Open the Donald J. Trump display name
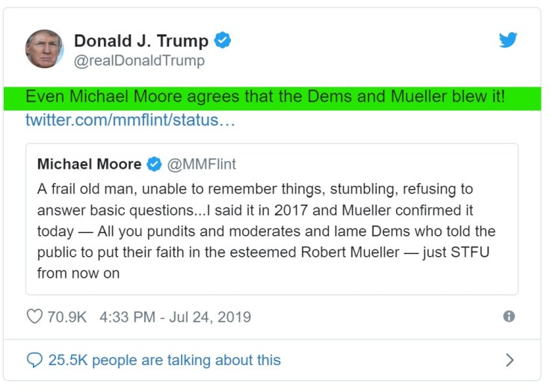The height and width of the screenshot is (392, 550). [141, 41]
